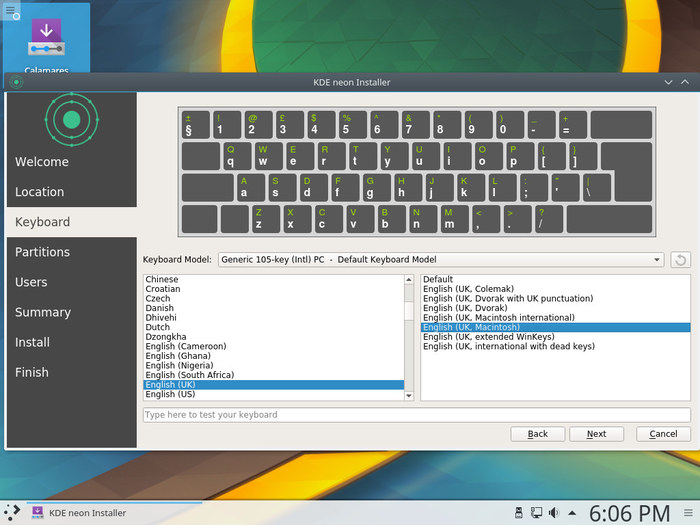
Task: Go to the Partitions step in sidebar
Action: (x=42, y=252)
